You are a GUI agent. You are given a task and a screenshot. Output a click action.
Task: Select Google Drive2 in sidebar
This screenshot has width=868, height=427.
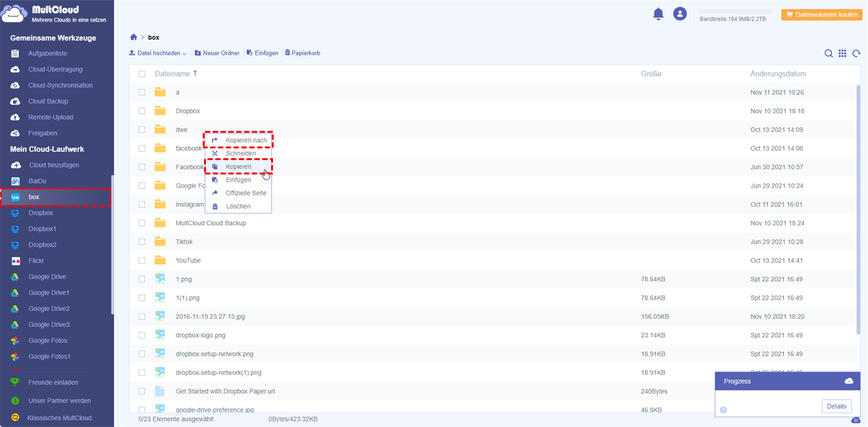coord(49,309)
